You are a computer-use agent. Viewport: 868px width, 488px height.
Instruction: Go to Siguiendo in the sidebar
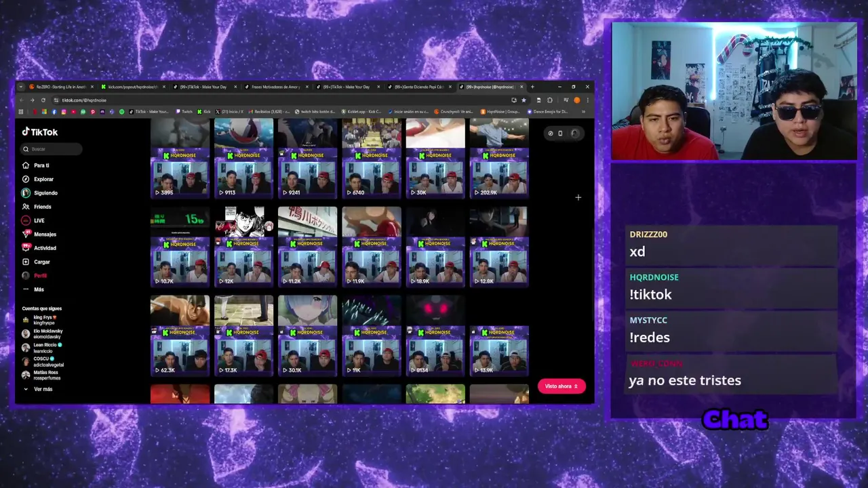39,193
